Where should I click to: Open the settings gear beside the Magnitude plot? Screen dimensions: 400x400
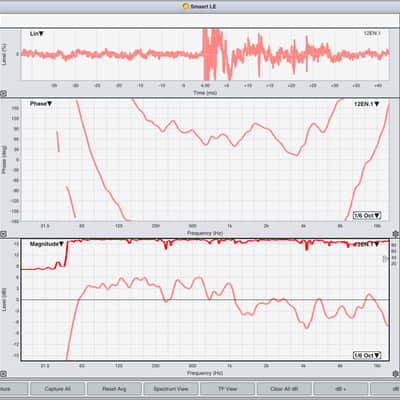(x=396, y=374)
